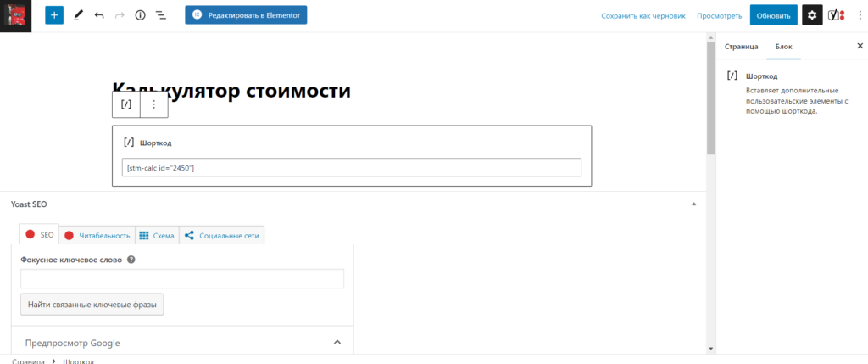The height and width of the screenshot is (364, 868).
Task: Open the list view outline icon
Action: pos(161,15)
